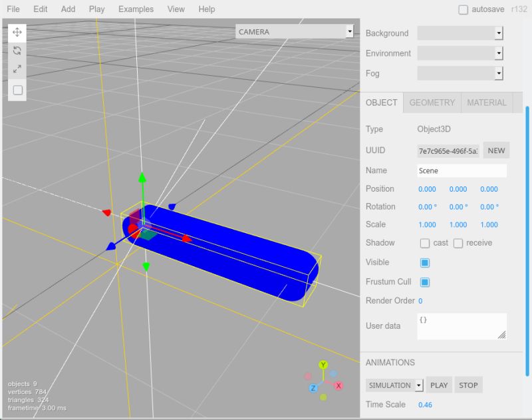This screenshot has height=420, width=532.
Task: Select the rotate tool
Action: [17, 51]
